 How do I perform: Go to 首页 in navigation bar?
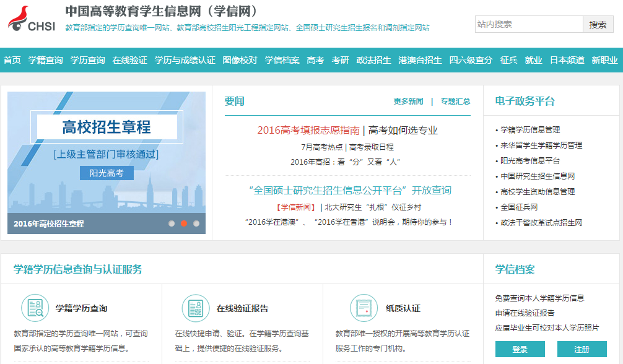tap(12, 60)
